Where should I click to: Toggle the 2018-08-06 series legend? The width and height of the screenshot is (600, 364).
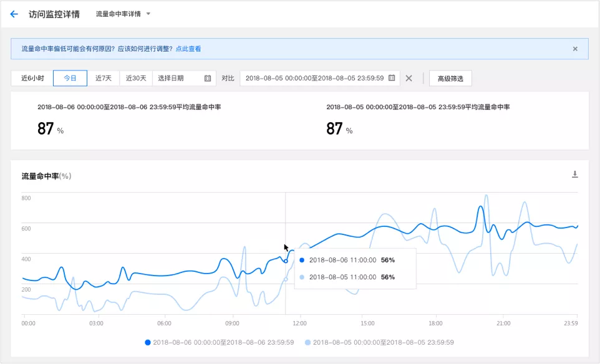[x=220, y=343]
